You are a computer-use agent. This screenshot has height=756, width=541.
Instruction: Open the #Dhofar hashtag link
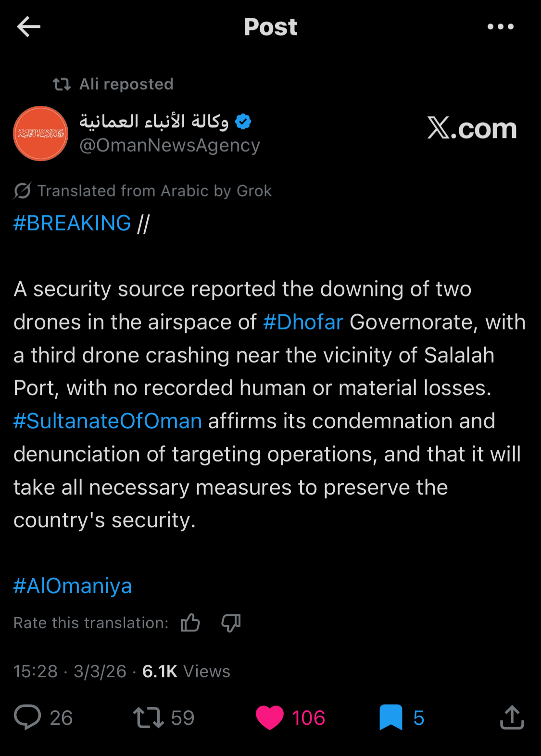point(303,322)
